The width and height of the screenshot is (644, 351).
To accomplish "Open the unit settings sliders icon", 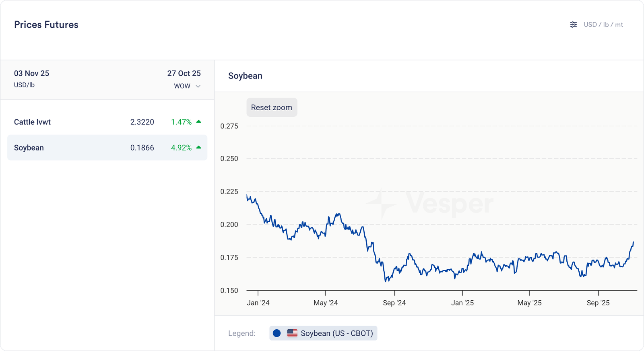I will [574, 25].
